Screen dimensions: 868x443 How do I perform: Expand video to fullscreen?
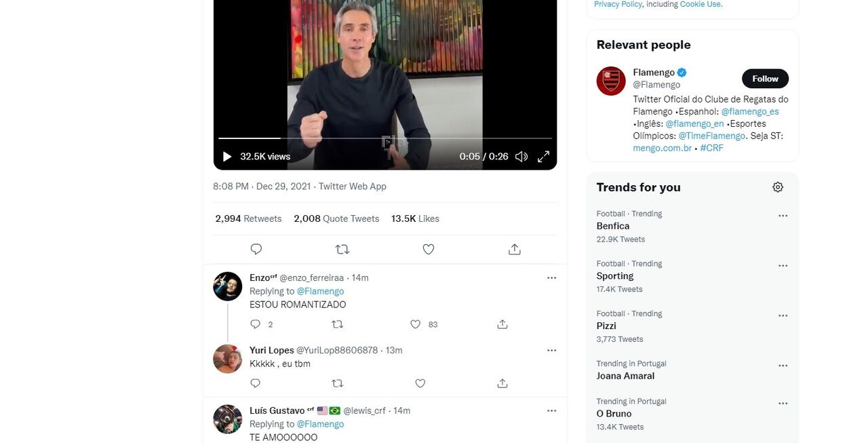pyautogui.click(x=543, y=157)
